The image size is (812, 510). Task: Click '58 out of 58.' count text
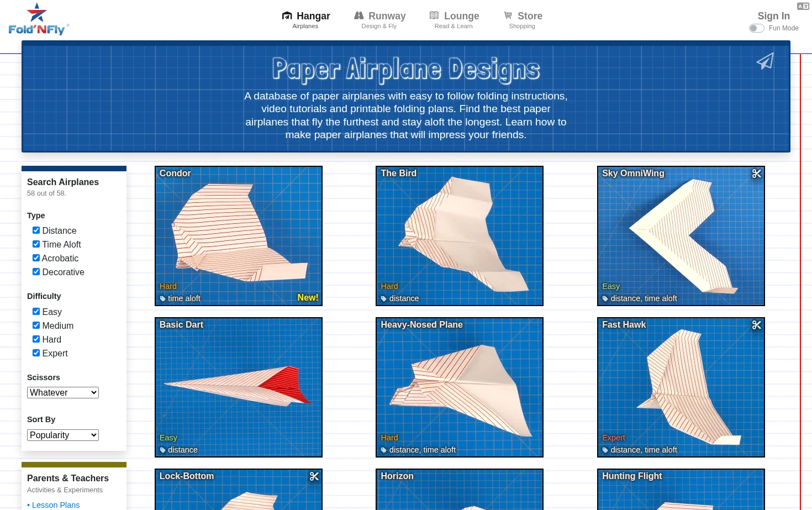click(46, 193)
